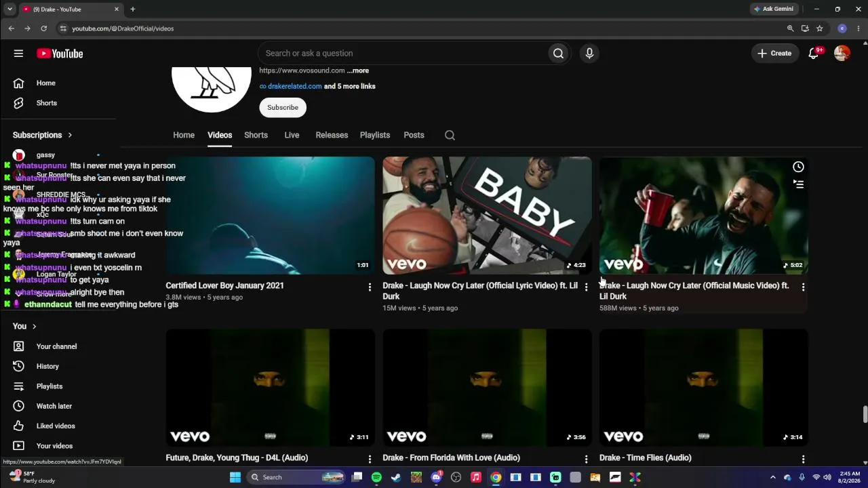
Task: Open the Posts tab
Action: point(414,135)
